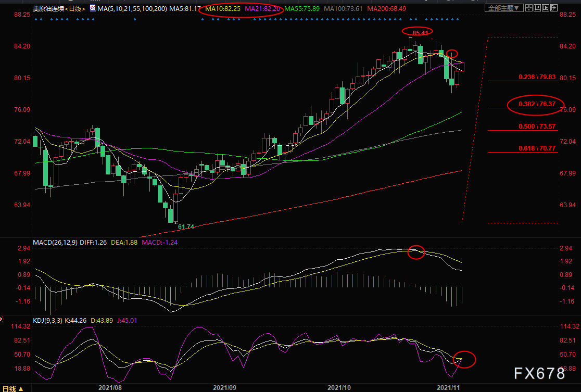Click the jump-to-start chart icon
This screenshot has width=581, height=392.
(x=537, y=8)
